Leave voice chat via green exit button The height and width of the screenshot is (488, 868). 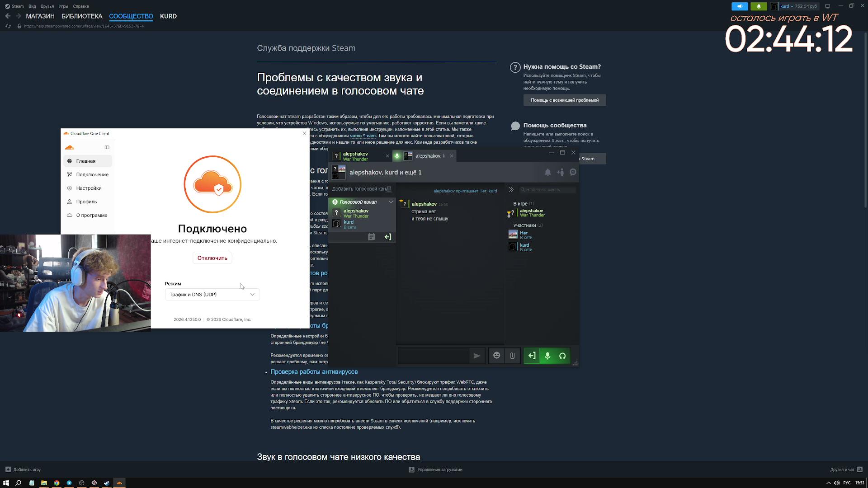pyautogui.click(x=532, y=356)
